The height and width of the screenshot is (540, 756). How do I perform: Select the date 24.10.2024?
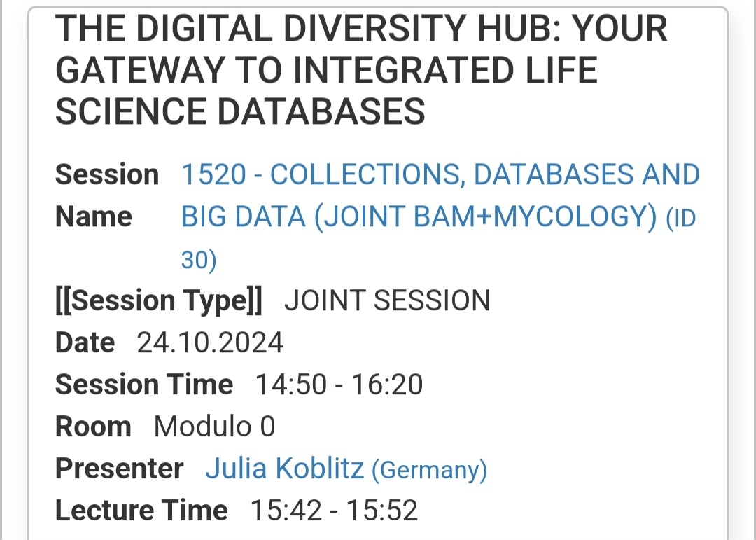(x=210, y=343)
